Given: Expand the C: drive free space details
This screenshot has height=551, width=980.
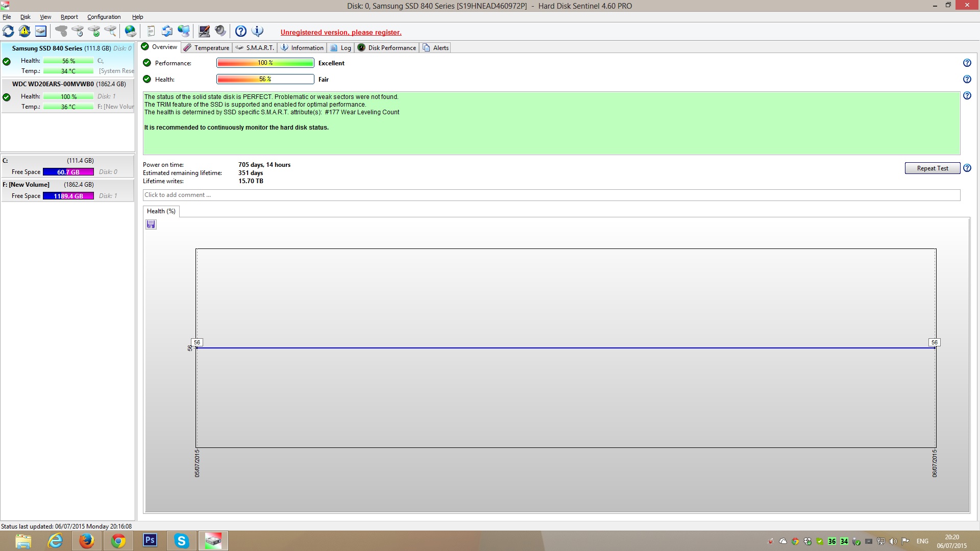Looking at the screenshot, I should (x=67, y=171).
